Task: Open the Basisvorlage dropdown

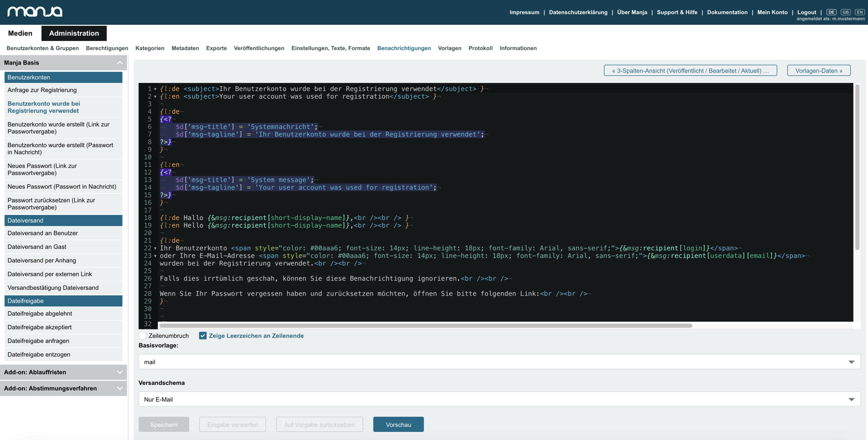Action: pos(499,361)
